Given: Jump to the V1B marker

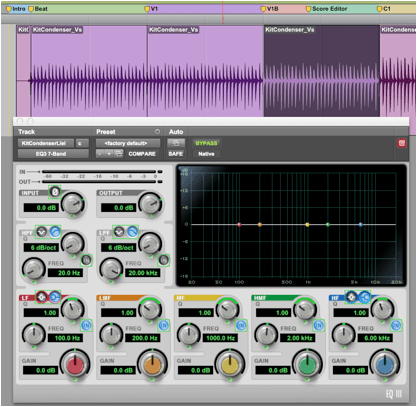Looking at the screenshot, I should point(269,9).
